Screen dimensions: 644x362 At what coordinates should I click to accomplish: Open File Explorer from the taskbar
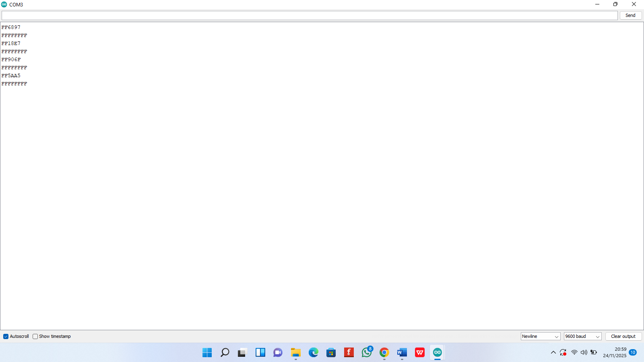pos(296,353)
